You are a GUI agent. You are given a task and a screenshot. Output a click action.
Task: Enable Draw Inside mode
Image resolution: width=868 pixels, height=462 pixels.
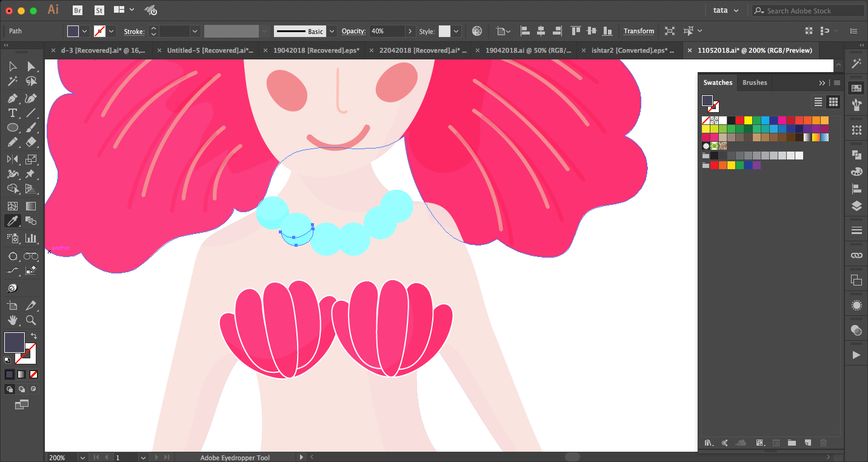tap(33, 389)
